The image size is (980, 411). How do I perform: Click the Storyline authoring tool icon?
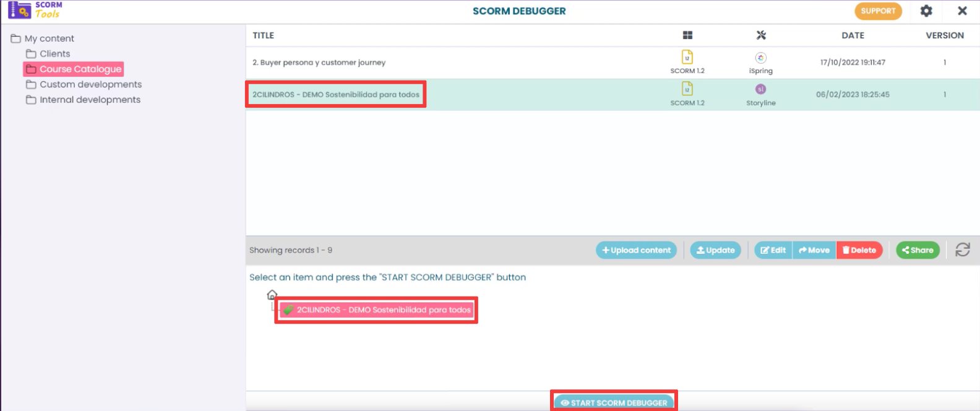pyautogui.click(x=760, y=90)
